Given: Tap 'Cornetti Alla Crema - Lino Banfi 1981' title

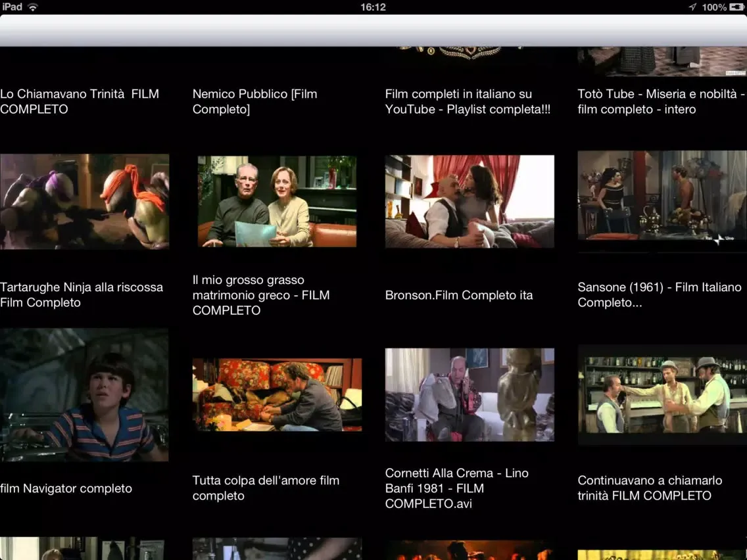Looking at the screenshot, I should pyautogui.click(x=457, y=488).
